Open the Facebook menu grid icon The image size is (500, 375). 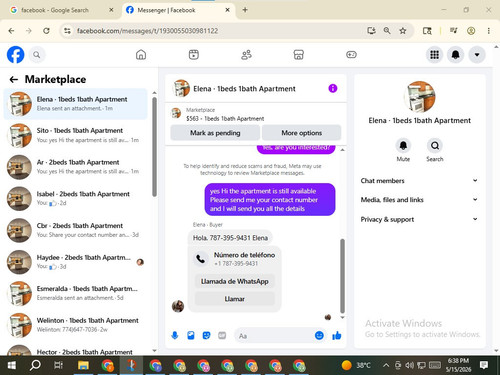[x=434, y=55]
